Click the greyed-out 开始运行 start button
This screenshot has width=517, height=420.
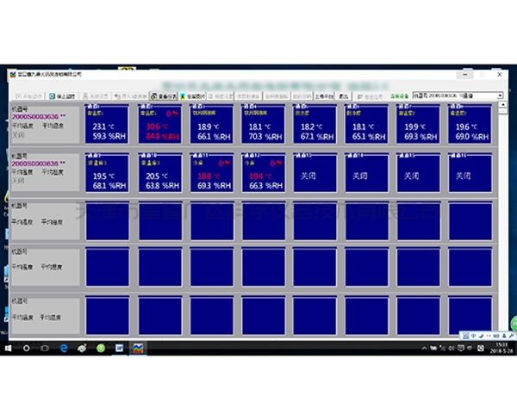pyautogui.click(x=28, y=96)
